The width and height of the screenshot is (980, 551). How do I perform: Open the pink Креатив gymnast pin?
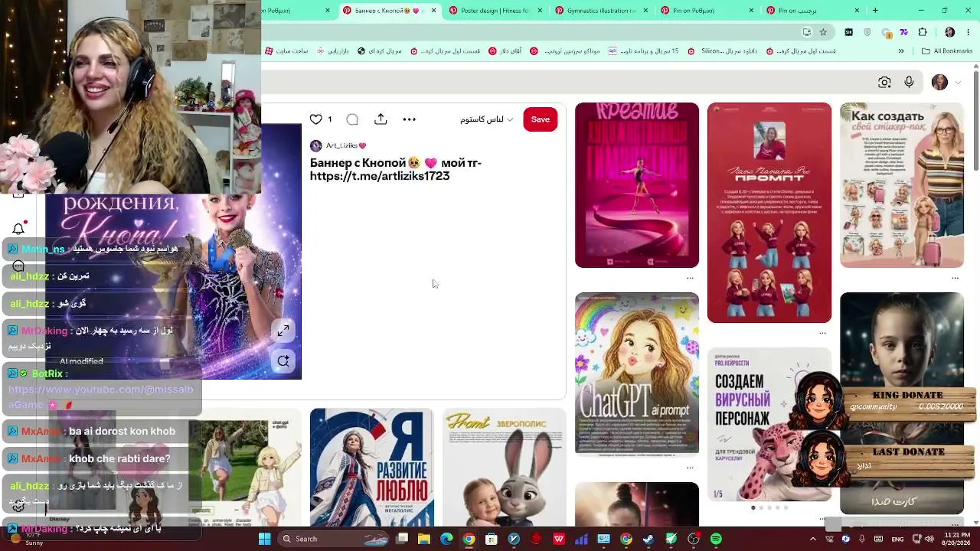[637, 185]
